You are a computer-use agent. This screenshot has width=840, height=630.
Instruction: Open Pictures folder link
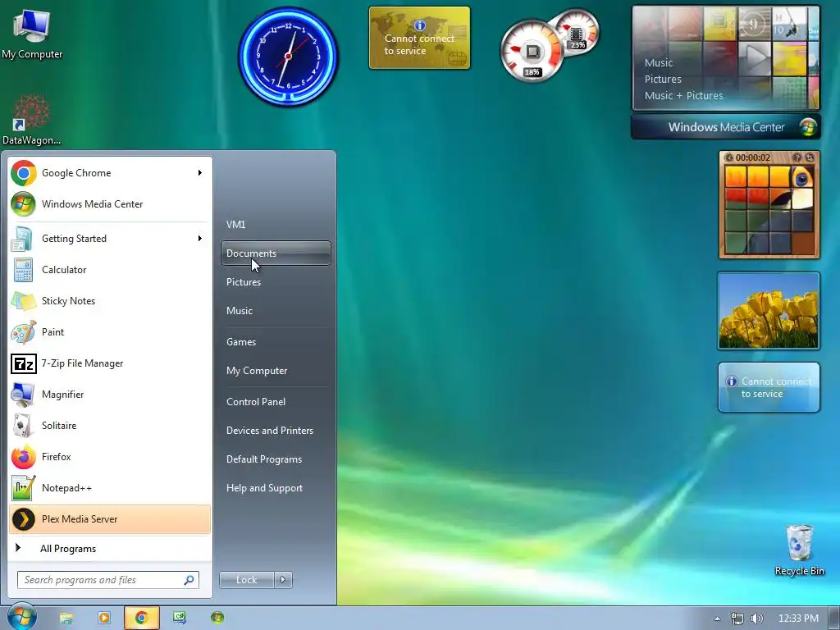pos(276,282)
